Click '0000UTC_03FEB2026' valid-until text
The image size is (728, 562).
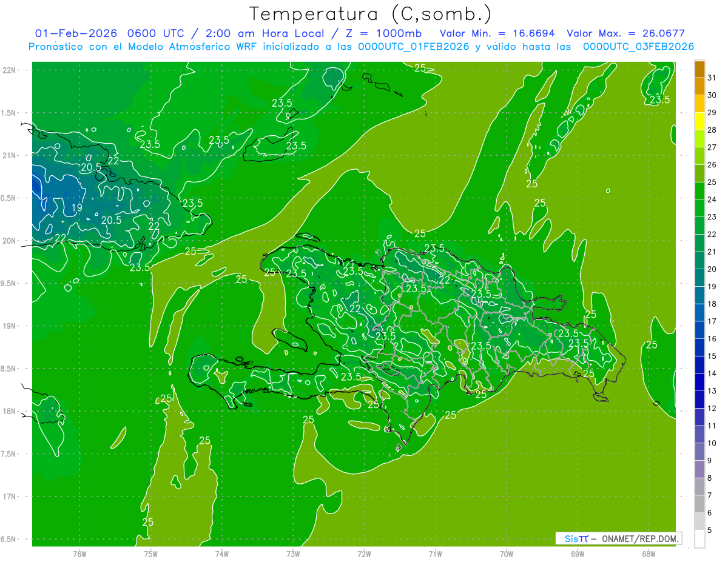(x=638, y=47)
